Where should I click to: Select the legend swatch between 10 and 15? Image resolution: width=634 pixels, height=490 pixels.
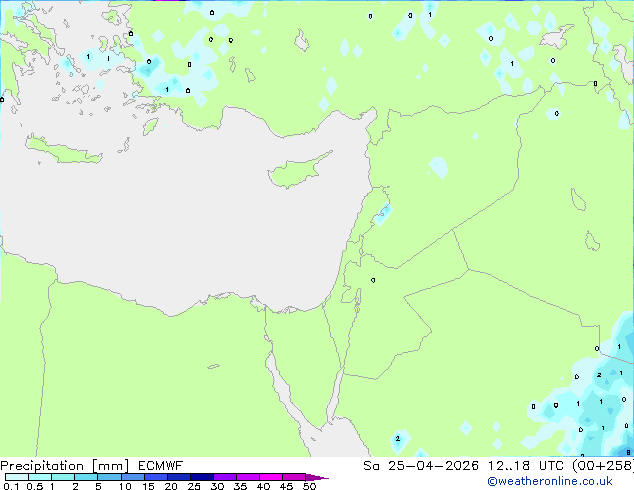(x=132, y=477)
